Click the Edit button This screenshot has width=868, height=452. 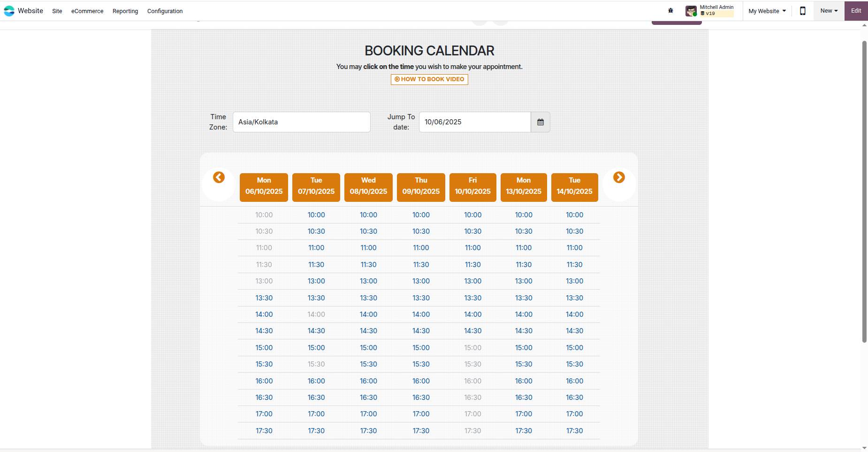pos(856,11)
